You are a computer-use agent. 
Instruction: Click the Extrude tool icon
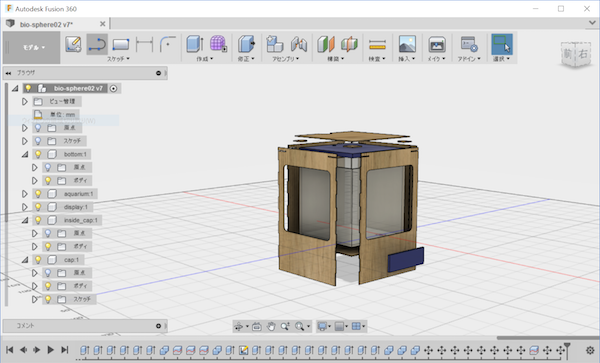pos(195,44)
